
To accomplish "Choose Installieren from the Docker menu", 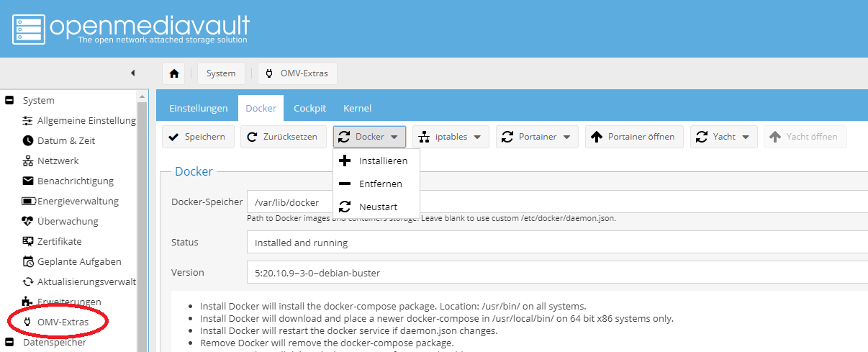I will (376, 161).
